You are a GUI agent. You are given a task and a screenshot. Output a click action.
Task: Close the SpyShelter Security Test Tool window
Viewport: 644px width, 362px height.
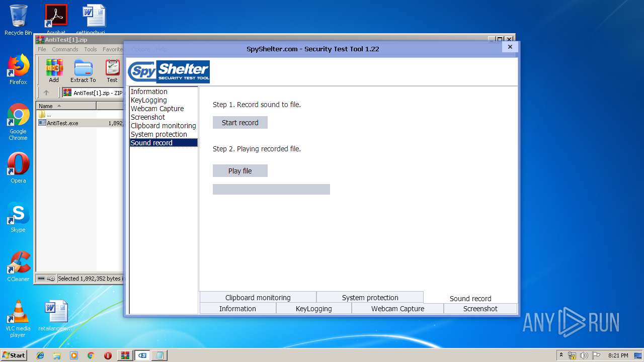point(510,47)
